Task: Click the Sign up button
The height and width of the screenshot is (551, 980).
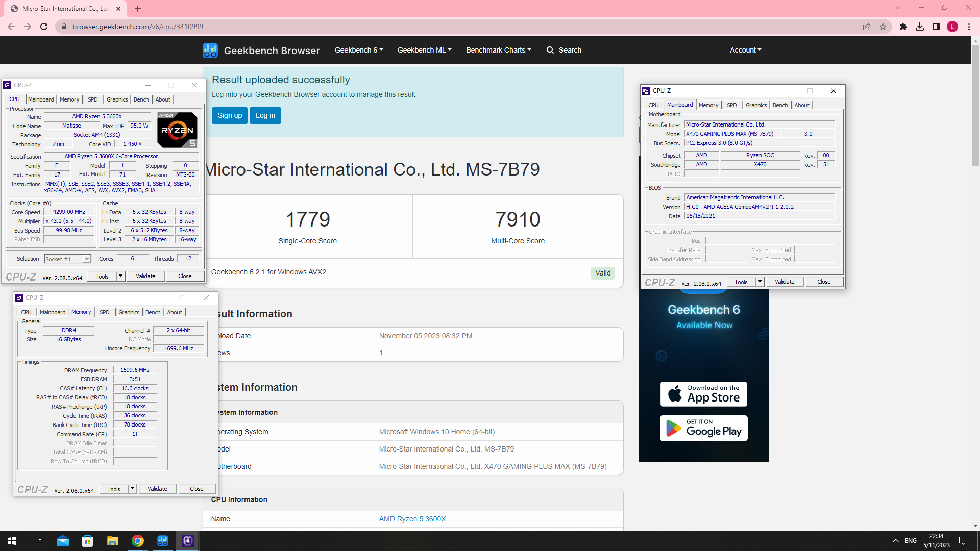Action: [230, 115]
